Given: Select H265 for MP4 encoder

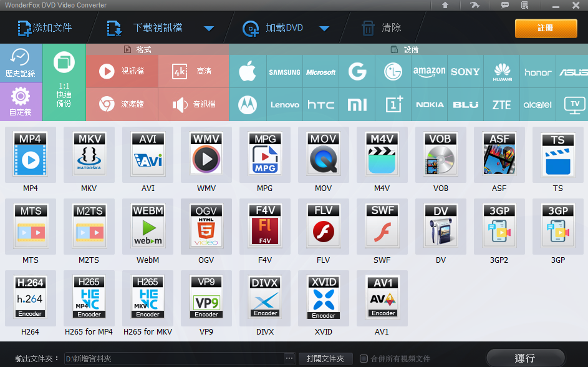Looking at the screenshot, I should (x=89, y=298).
